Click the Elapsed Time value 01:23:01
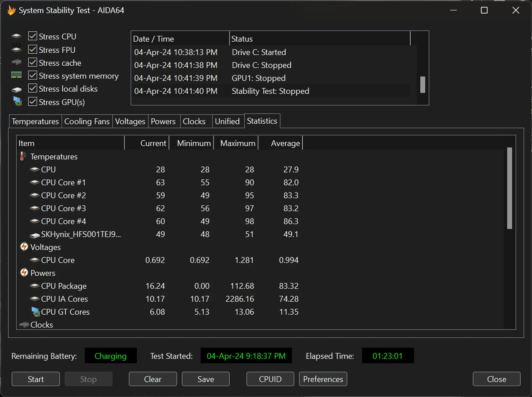Image resolution: width=532 pixels, height=397 pixels. [388, 356]
